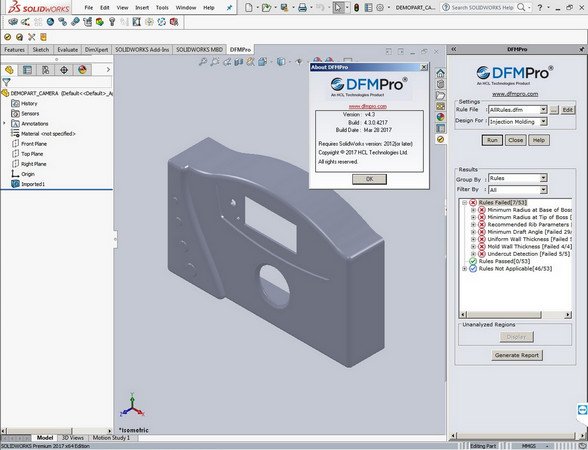Click OK in About DFMPro dialog
588x450 pixels.
click(369, 179)
